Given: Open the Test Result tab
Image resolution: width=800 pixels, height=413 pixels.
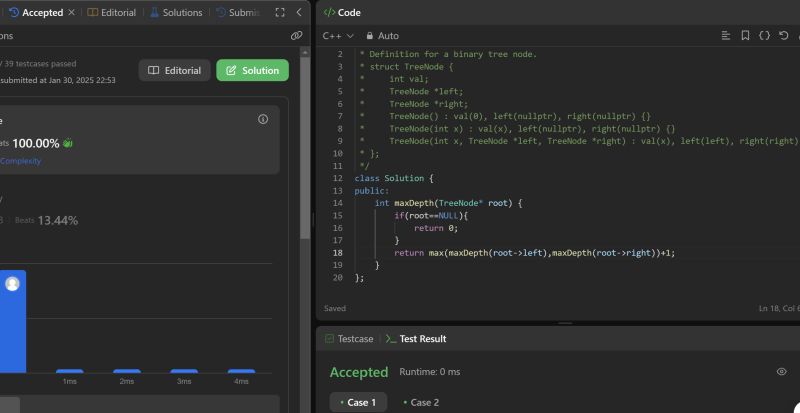Looking at the screenshot, I should (416, 338).
